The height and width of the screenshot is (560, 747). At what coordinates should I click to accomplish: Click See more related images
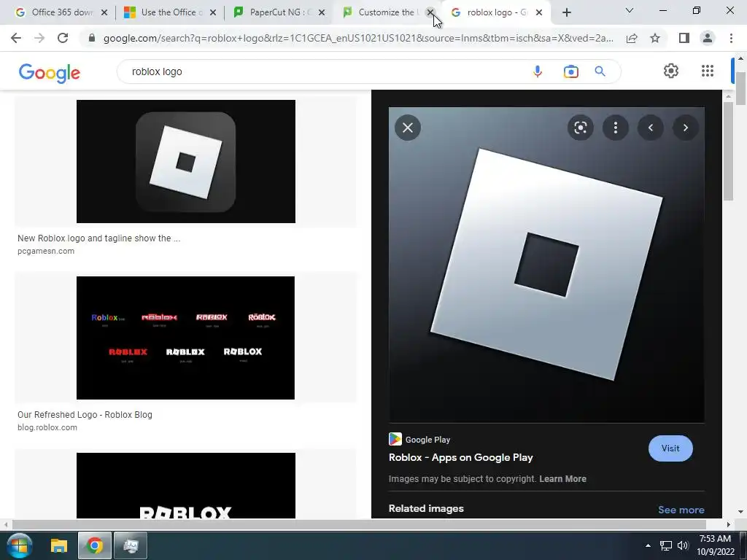pos(681,510)
